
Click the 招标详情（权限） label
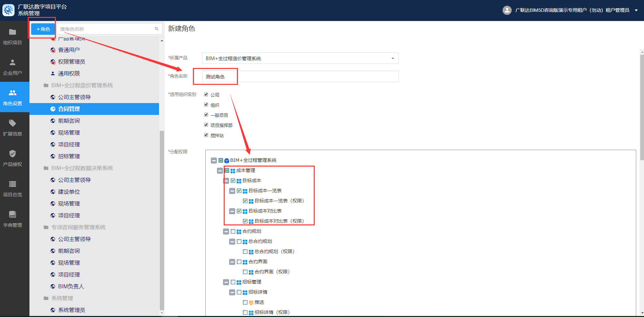tap(273, 312)
